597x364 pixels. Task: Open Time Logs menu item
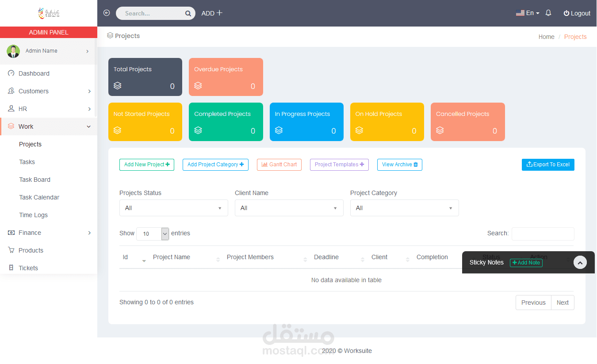click(33, 215)
